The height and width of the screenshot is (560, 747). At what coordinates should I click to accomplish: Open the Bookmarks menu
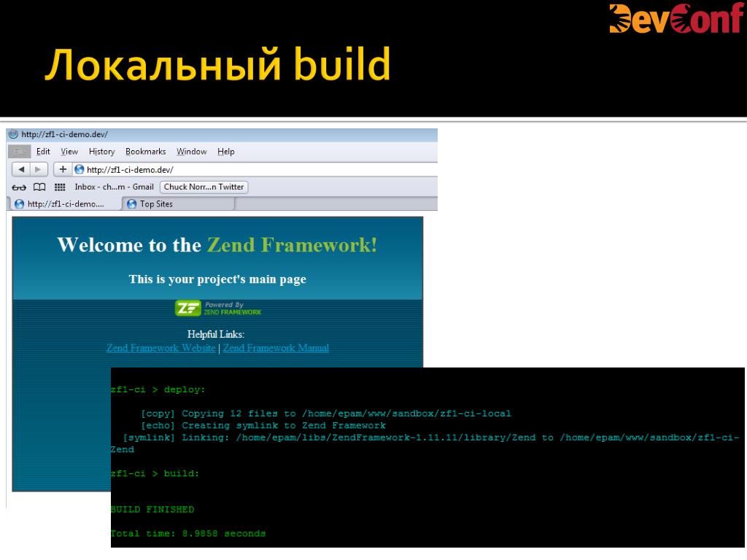tap(145, 152)
